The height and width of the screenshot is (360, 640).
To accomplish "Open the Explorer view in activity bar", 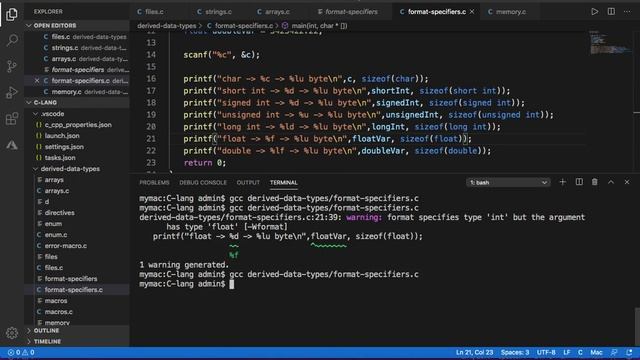I will (x=12, y=14).
